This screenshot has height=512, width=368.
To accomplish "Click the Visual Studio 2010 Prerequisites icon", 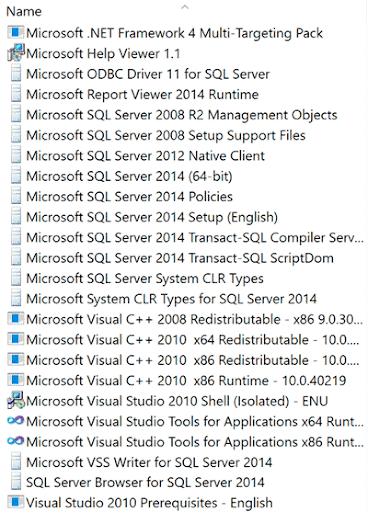I will [15, 502].
